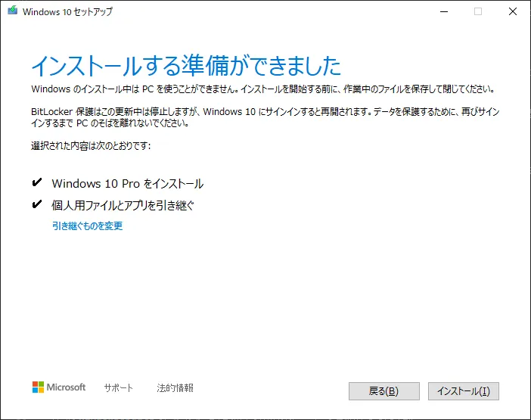Click the text 選択された内容は次のとおりです:
The height and width of the screenshot is (420, 531).
tap(91, 145)
